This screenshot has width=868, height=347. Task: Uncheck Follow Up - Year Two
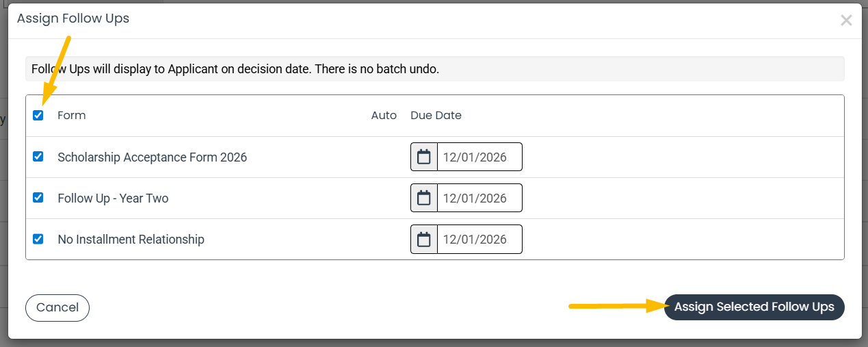[x=38, y=198]
